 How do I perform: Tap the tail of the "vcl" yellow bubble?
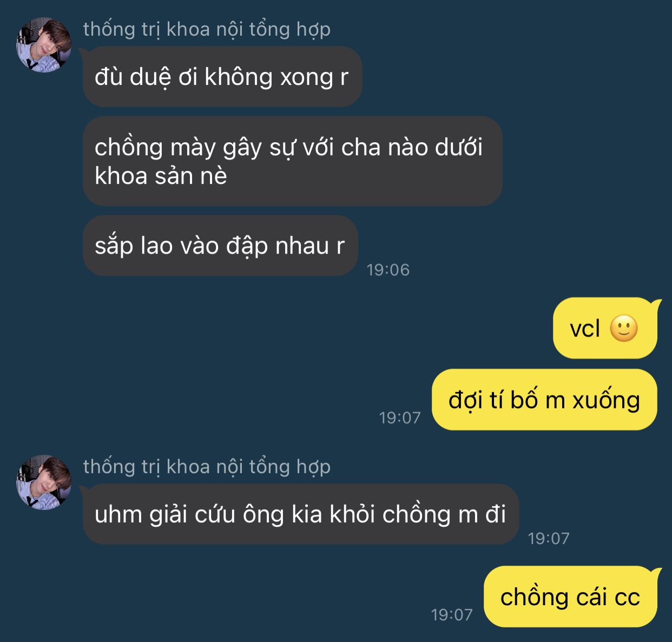pyautogui.click(x=657, y=302)
